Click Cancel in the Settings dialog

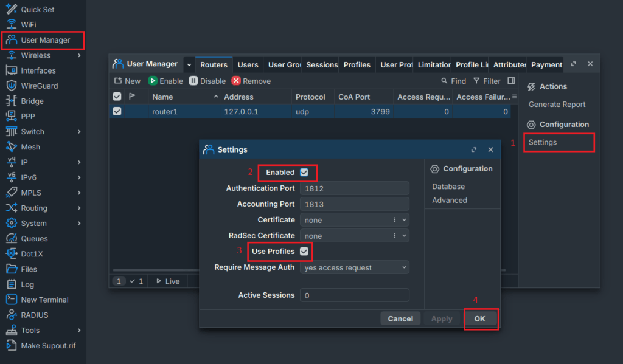400,319
